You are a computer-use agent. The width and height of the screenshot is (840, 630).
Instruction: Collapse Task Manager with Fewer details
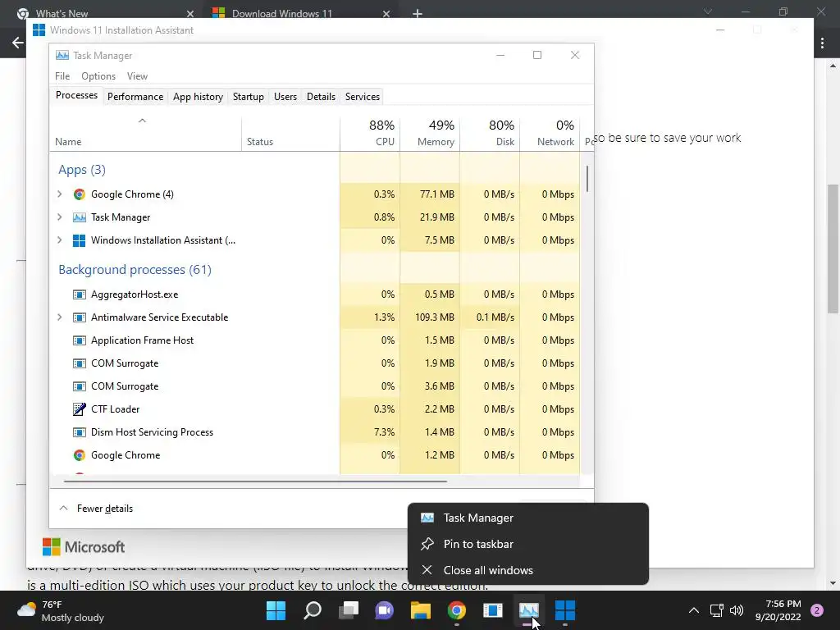pos(96,509)
